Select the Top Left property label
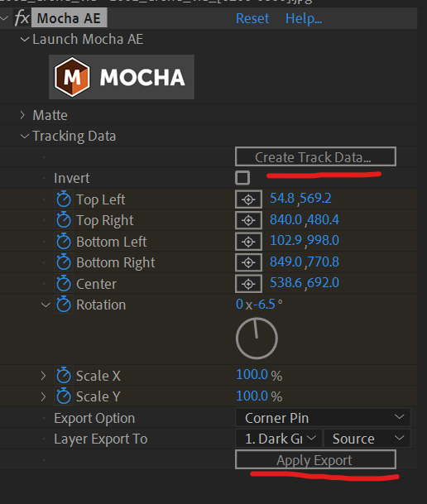This screenshot has height=504, width=427. click(x=101, y=199)
